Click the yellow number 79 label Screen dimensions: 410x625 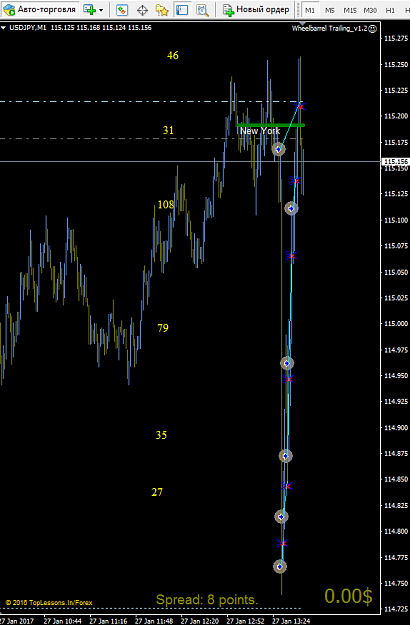point(163,328)
